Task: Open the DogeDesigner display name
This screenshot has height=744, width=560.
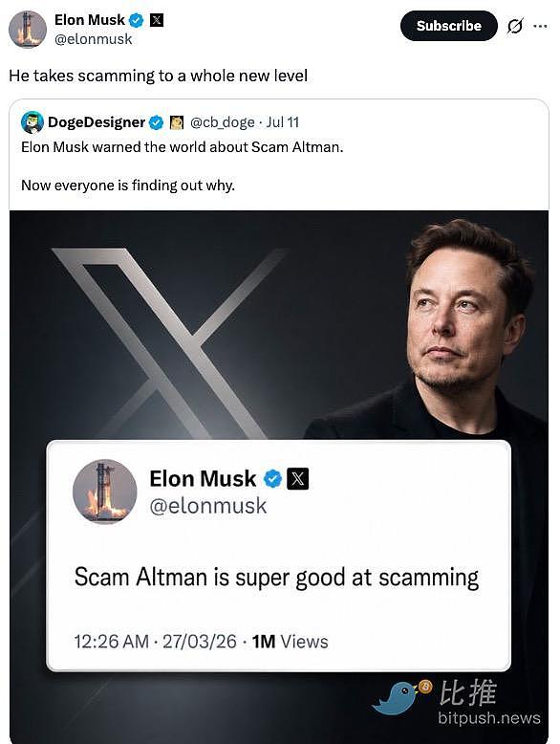Action: pyautogui.click(x=97, y=122)
